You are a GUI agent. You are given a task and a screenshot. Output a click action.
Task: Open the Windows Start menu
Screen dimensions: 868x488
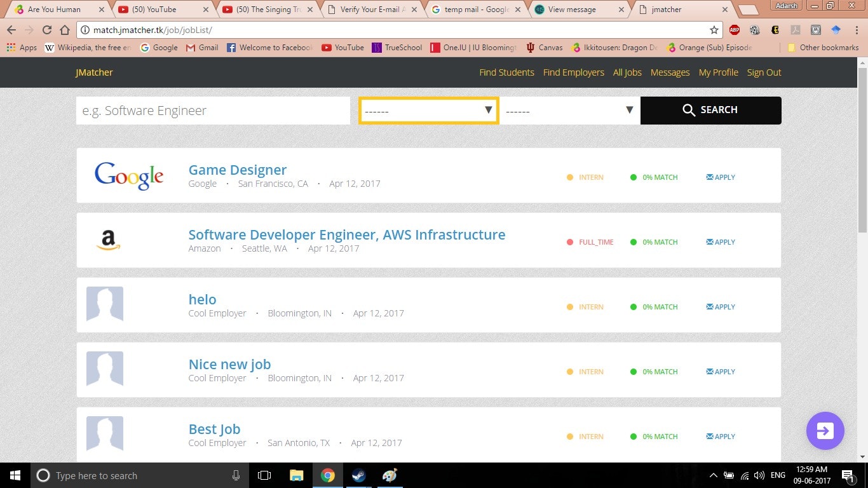click(x=15, y=475)
